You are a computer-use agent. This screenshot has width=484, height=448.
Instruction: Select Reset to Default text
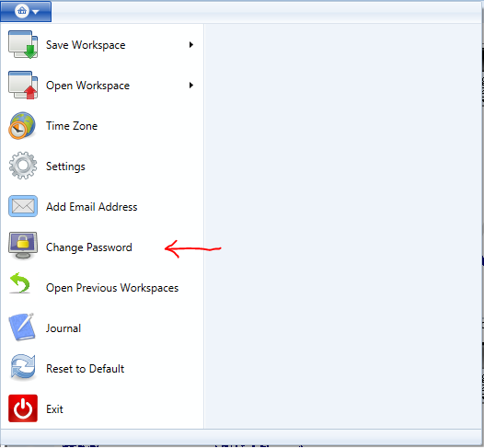tap(86, 369)
